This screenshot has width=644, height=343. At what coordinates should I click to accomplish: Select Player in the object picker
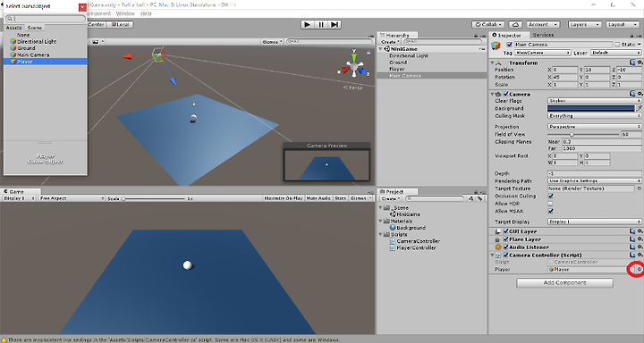pyautogui.click(x=46, y=62)
